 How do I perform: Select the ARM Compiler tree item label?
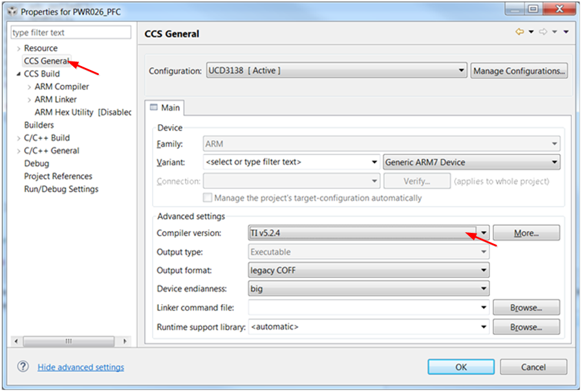(61, 87)
